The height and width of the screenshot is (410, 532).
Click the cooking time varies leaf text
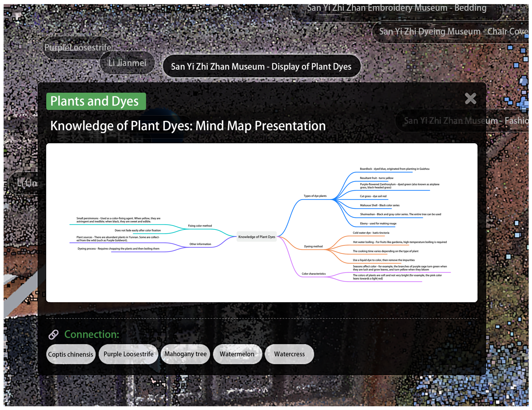[386, 251]
